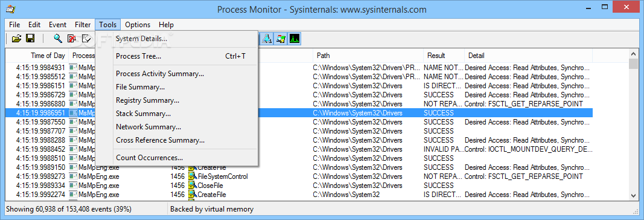Open the Filter menu
Viewport: 644px width, 220px height.
click(83, 25)
